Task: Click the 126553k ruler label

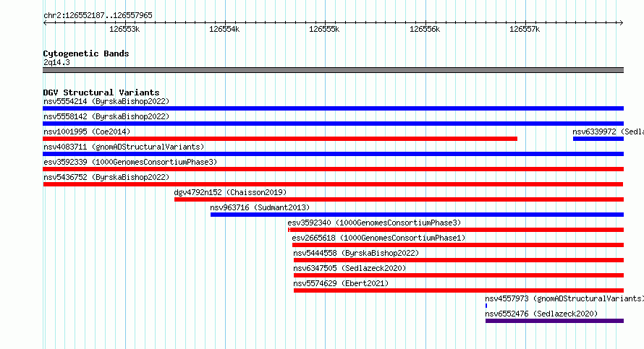Action: pos(124,29)
